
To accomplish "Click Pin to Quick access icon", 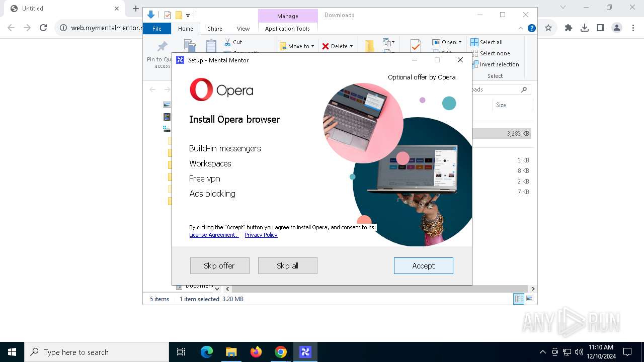I will (x=162, y=47).
